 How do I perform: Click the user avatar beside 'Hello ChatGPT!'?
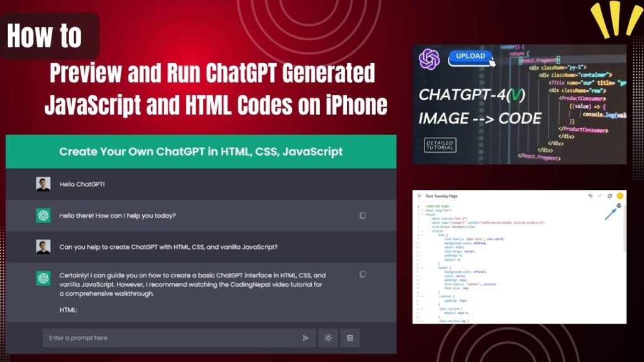(43, 184)
